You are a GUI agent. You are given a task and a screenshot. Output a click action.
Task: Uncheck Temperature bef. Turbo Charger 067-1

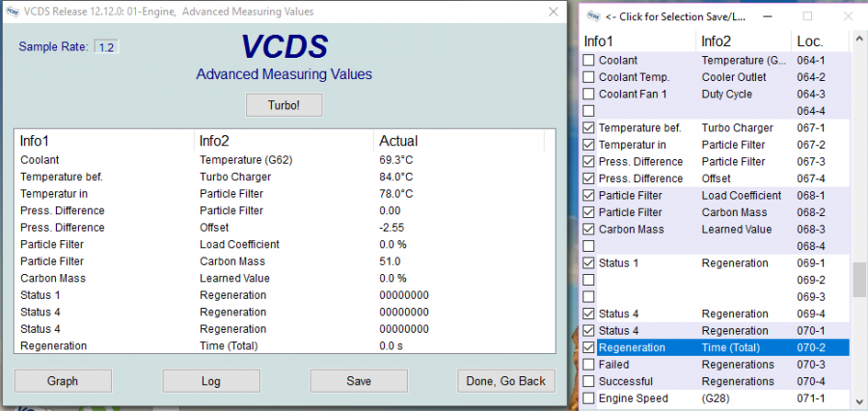[x=589, y=128]
